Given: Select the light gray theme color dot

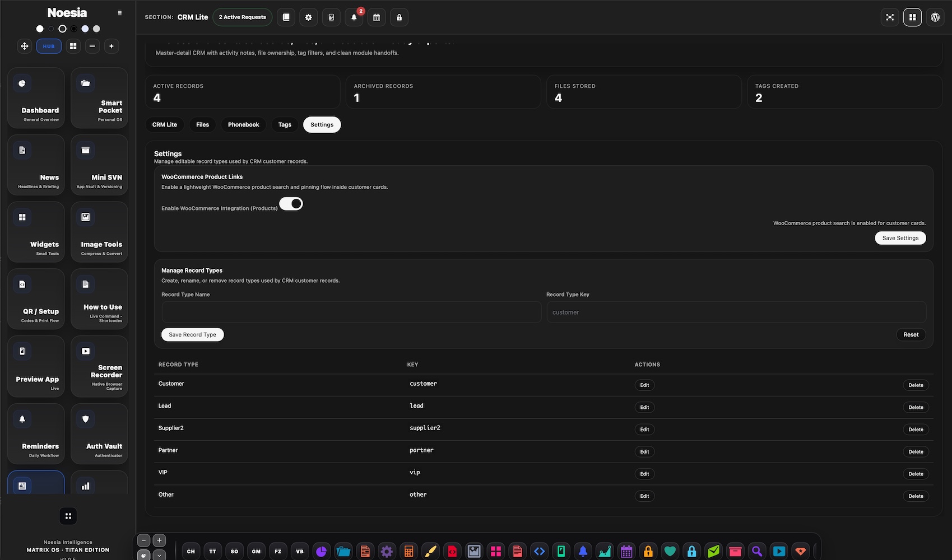Looking at the screenshot, I should [96, 29].
